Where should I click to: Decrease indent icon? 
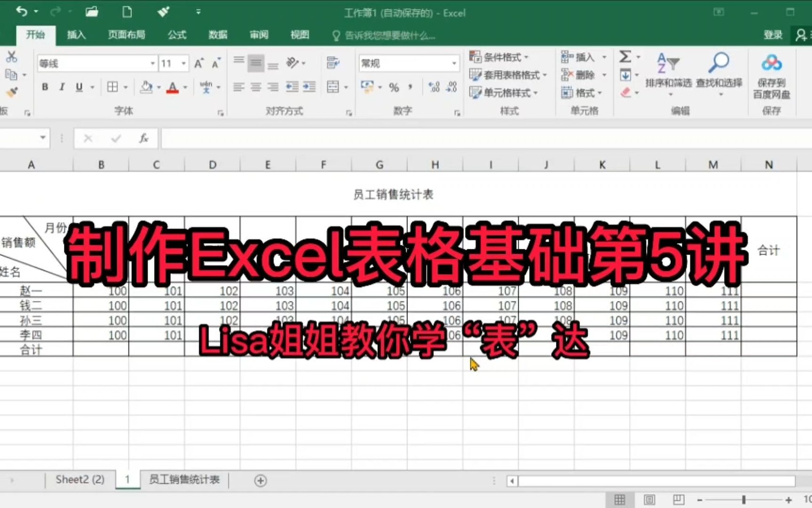[x=292, y=87]
